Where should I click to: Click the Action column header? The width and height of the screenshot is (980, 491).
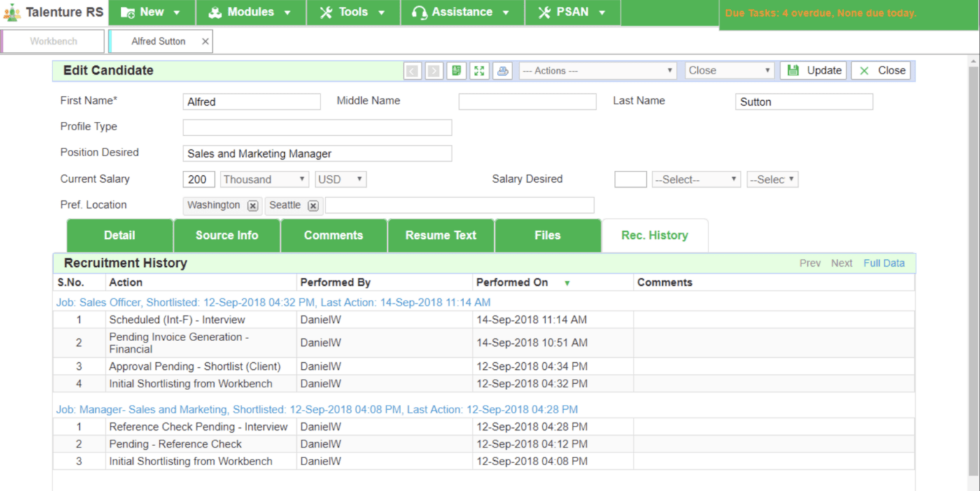126,283
